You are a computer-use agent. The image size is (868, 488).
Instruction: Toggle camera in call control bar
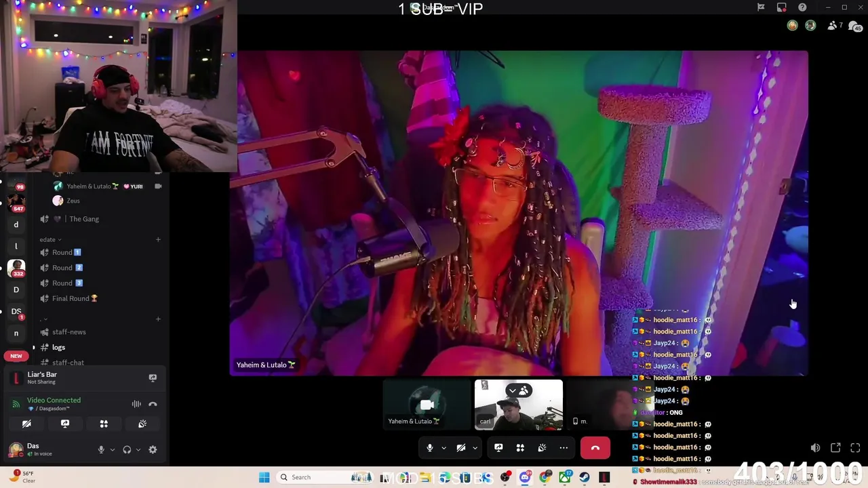tap(461, 448)
